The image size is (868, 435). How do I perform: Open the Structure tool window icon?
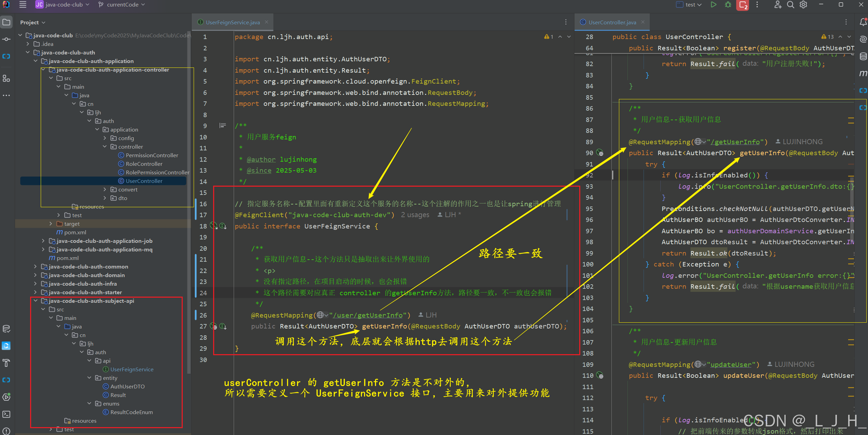[x=6, y=78]
